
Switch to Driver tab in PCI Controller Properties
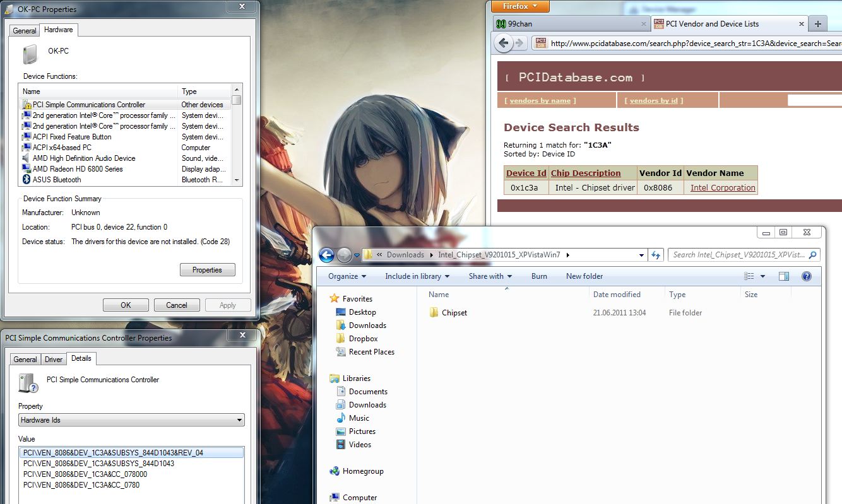click(54, 360)
